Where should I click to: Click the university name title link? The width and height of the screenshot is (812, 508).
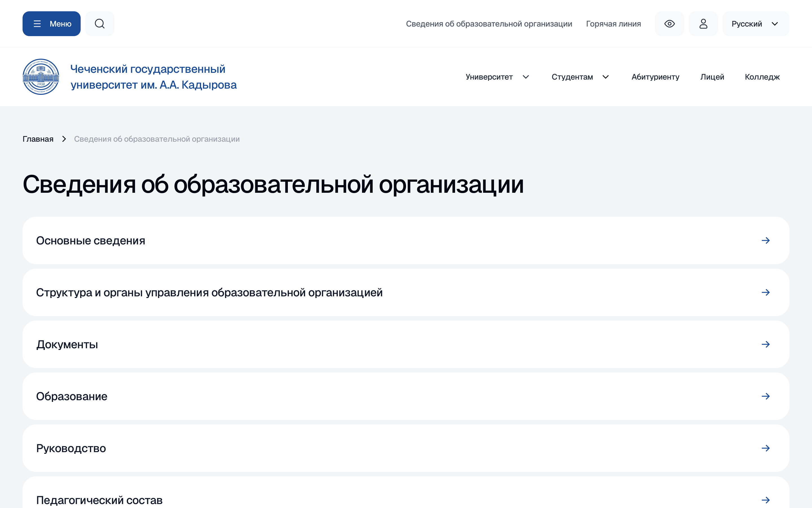[x=153, y=77]
